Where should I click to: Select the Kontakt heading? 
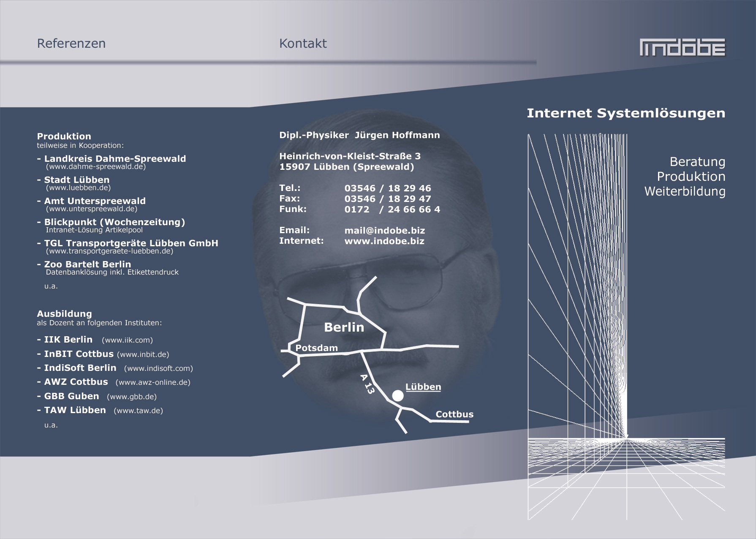(x=303, y=44)
